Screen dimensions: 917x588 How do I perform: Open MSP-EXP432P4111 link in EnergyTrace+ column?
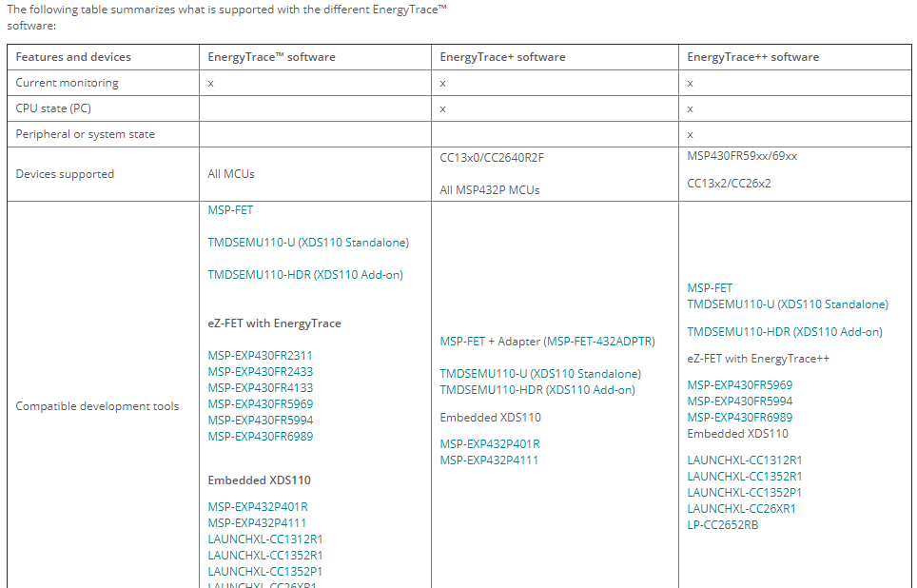click(489, 461)
